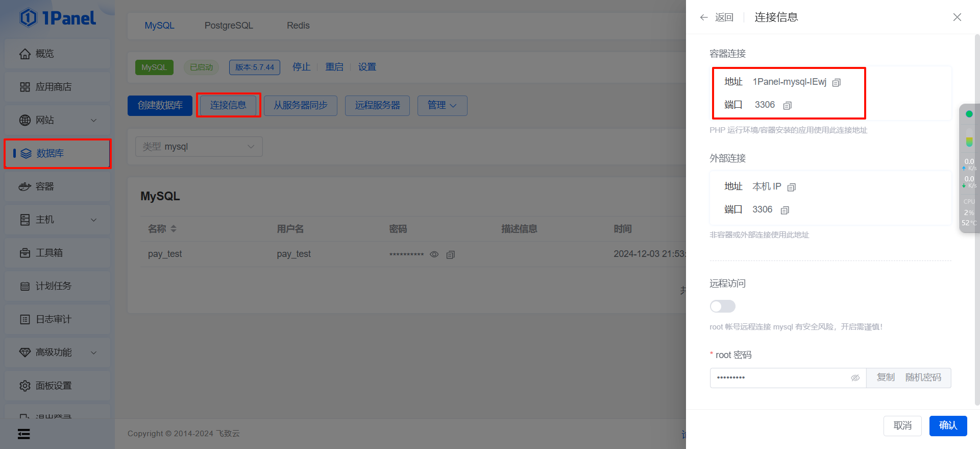Open 高级功能 advanced features
980x449 pixels.
click(57, 352)
